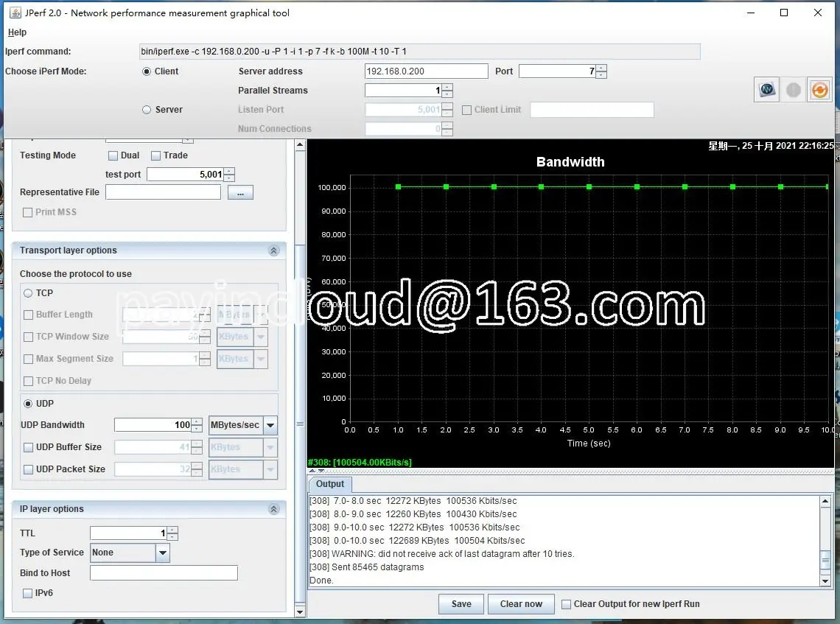The width and height of the screenshot is (840, 624).
Task: Click the output scrollbar up arrow
Action: 825,502
